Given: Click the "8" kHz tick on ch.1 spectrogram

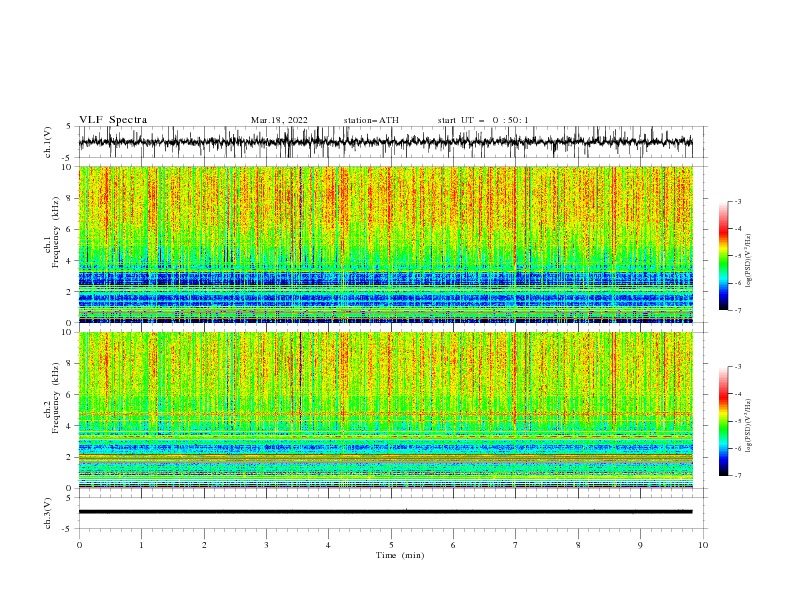Looking at the screenshot, I should coord(70,198).
